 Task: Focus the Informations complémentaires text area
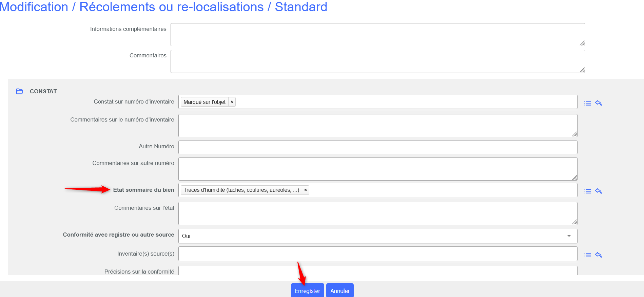pos(377,35)
